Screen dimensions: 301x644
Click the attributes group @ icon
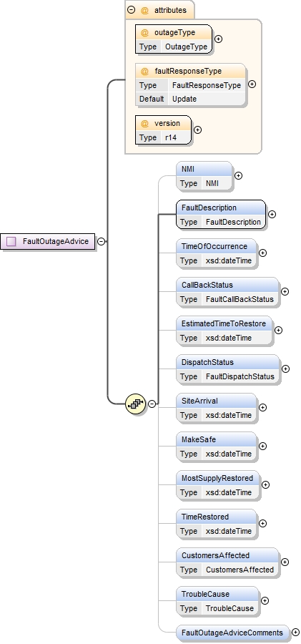(x=144, y=10)
